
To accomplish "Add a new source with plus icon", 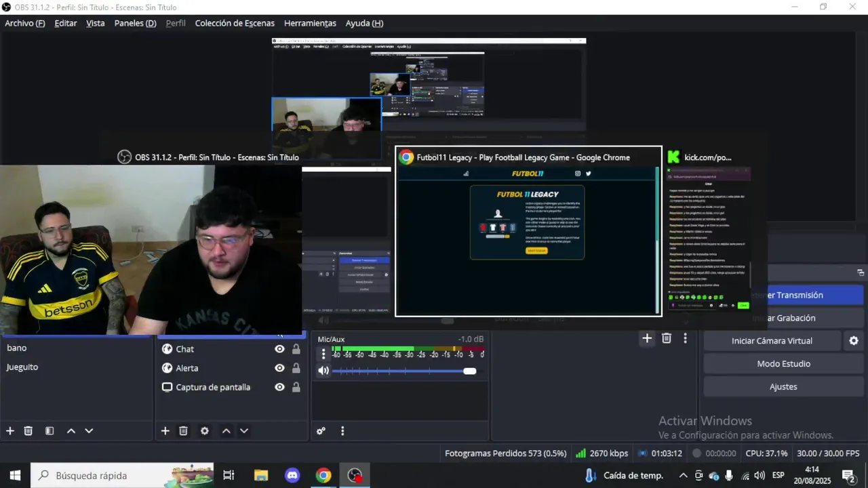I will tap(165, 431).
